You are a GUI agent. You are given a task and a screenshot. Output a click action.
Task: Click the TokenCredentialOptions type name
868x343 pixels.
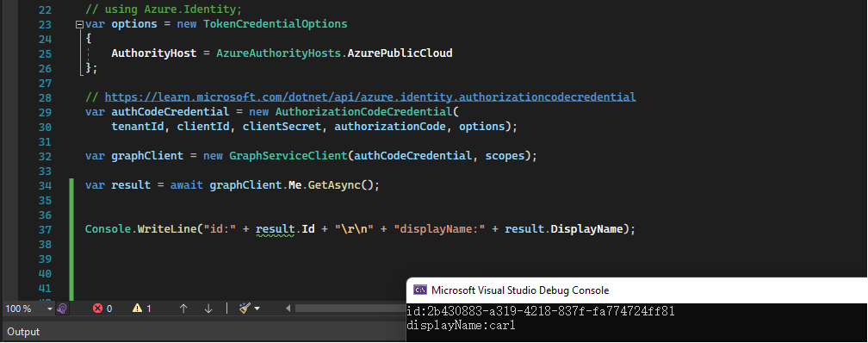[276, 24]
